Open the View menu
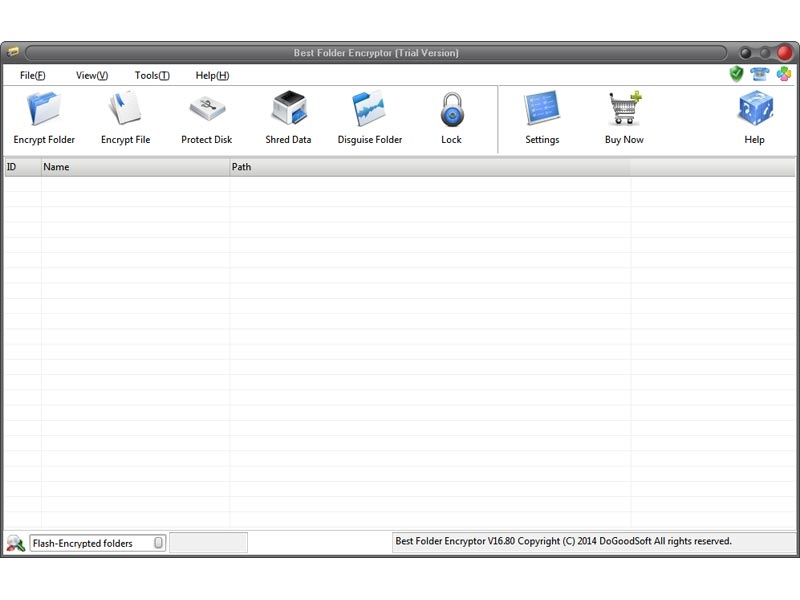This screenshot has width=800, height=600. pyautogui.click(x=91, y=75)
